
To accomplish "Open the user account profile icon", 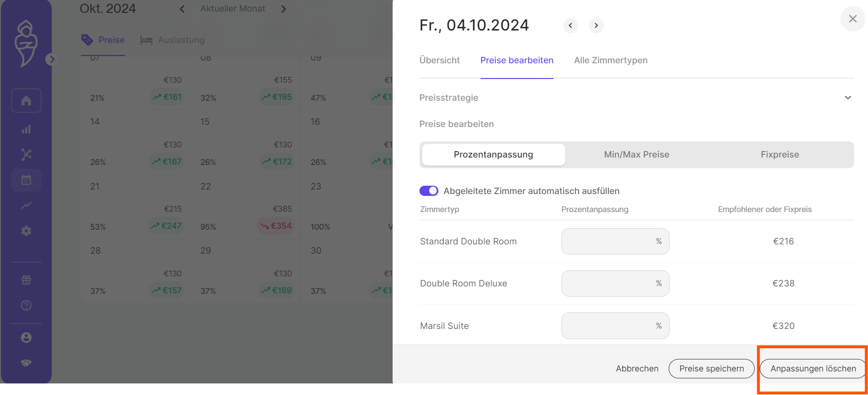I will click(x=26, y=338).
